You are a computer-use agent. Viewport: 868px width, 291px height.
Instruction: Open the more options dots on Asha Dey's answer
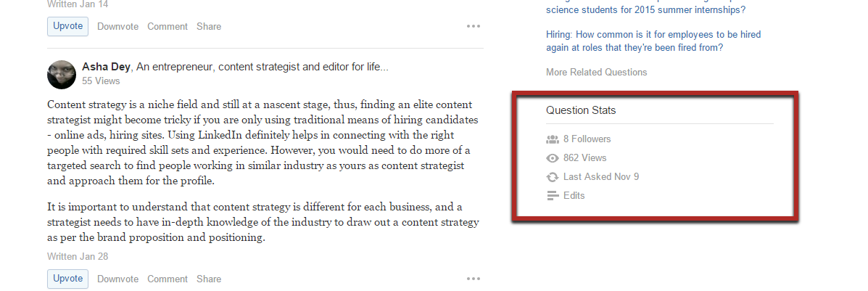pos(474,279)
